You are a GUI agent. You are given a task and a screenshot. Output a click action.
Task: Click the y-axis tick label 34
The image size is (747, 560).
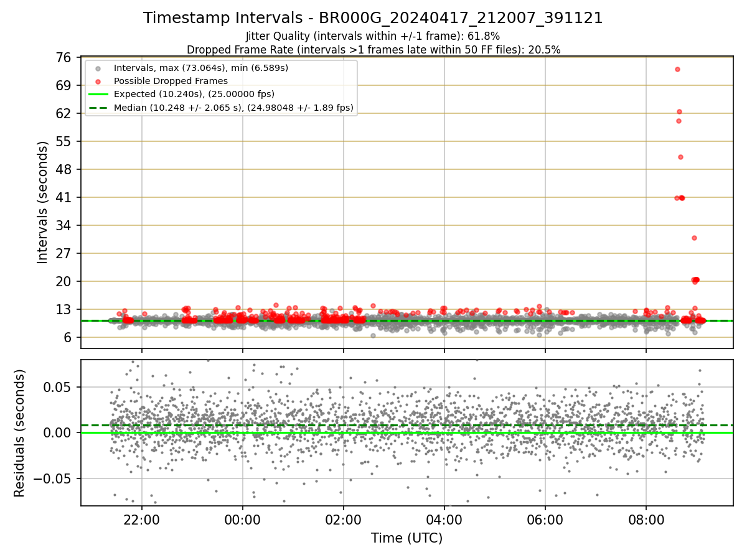coord(63,225)
